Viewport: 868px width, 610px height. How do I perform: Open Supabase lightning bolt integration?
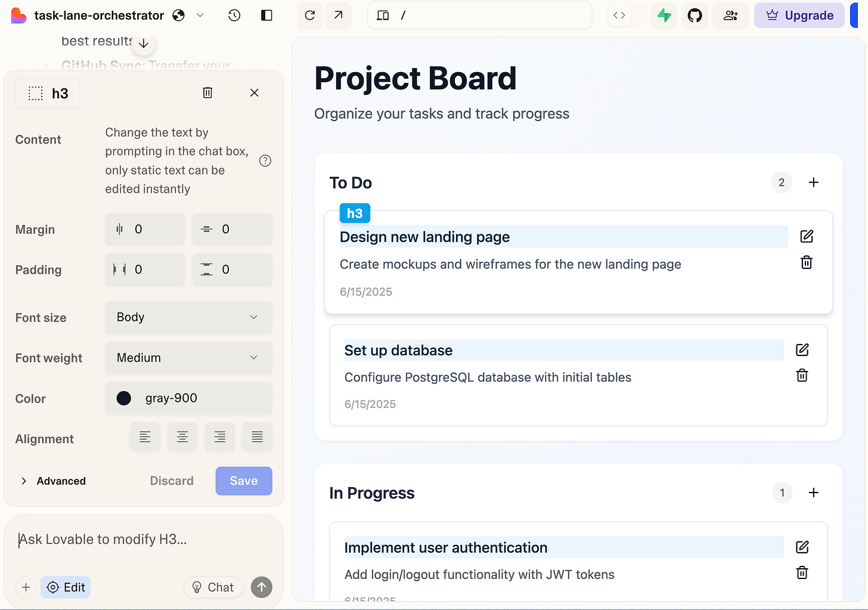tap(664, 16)
